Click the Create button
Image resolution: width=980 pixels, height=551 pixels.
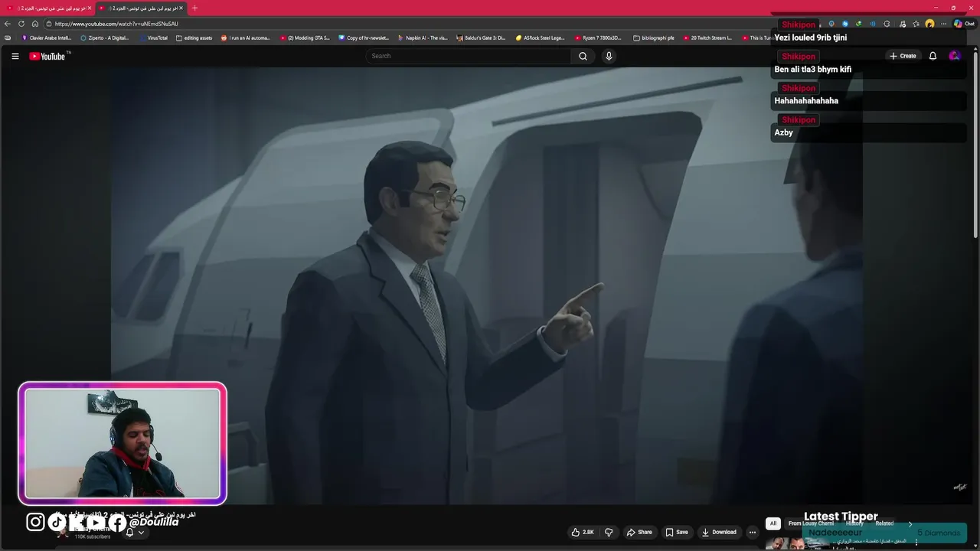click(x=903, y=56)
